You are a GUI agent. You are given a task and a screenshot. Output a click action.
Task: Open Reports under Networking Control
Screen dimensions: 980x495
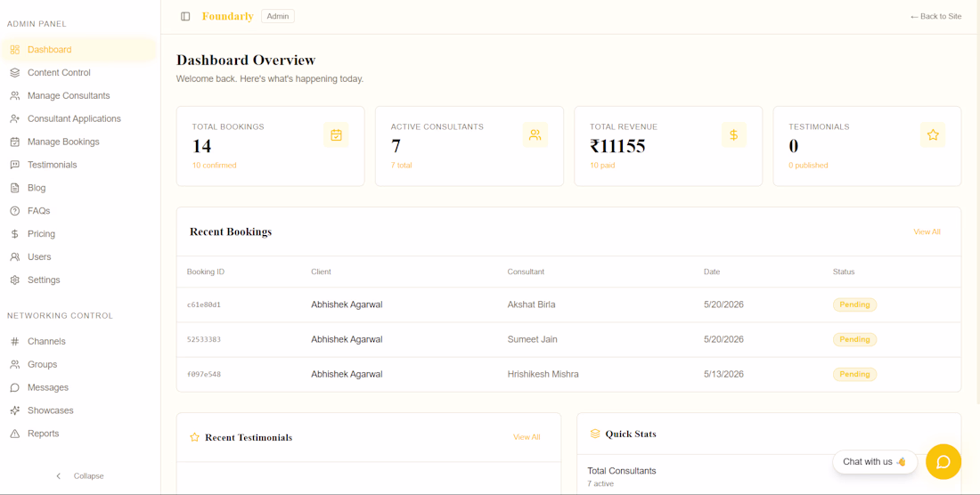[78, 434]
